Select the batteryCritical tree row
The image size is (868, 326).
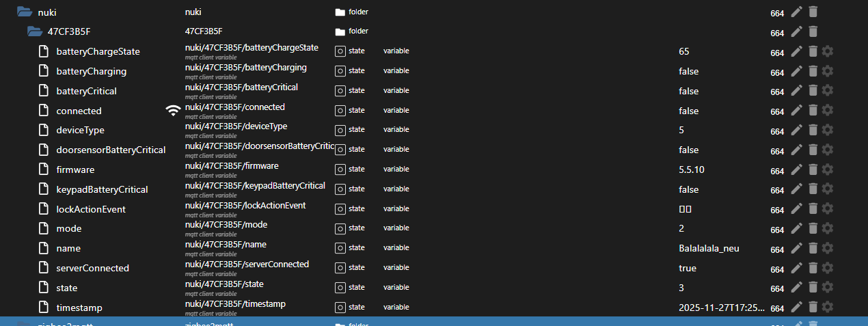tap(434, 91)
